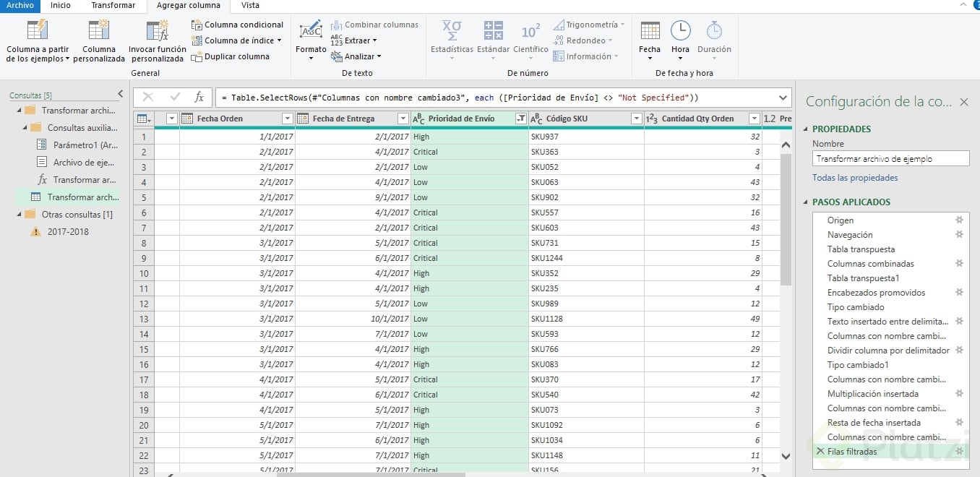Open gear settings for Origen step
Screen dimensions: 980x477
(959, 220)
